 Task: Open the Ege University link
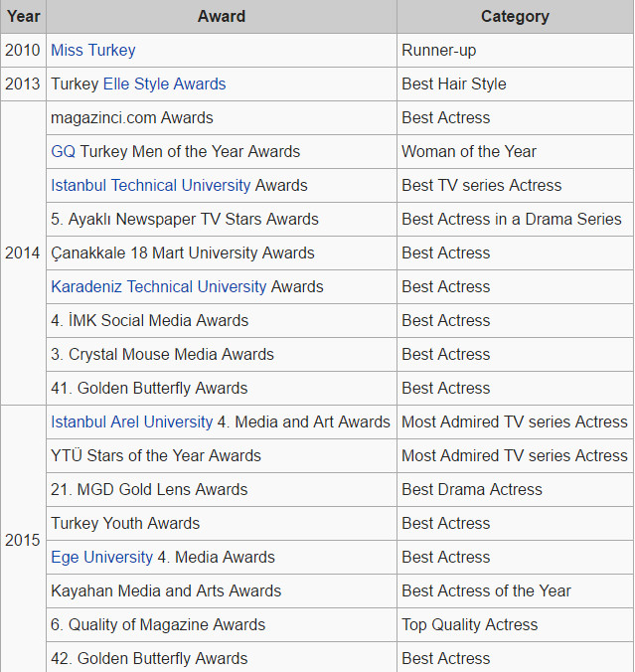point(101,558)
